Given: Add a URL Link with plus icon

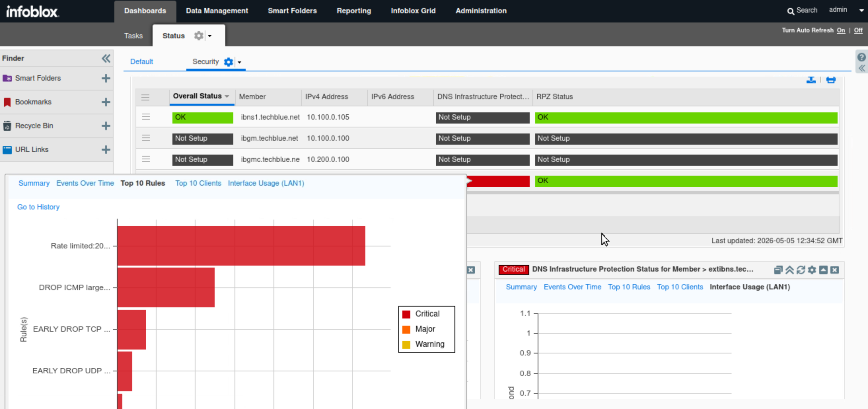Looking at the screenshot, I should tap(106, 150).
